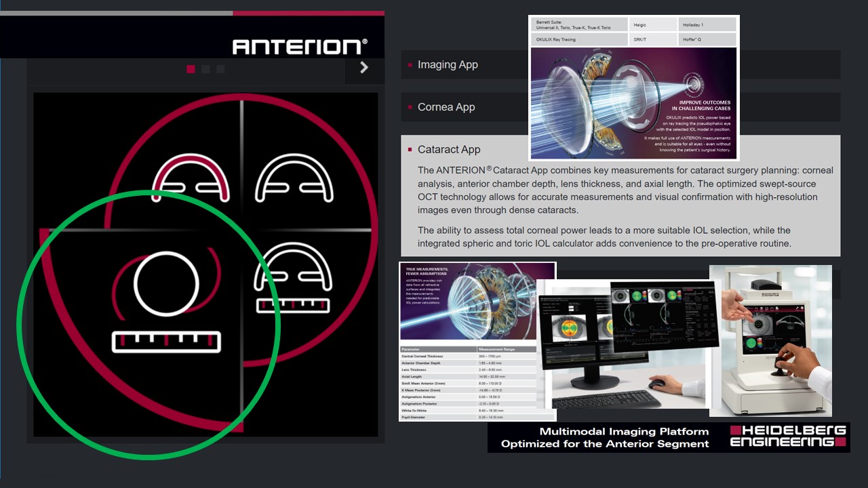The width and height of the screenshot is (868, 488).
Task: Click the ANTERION logo
Action: pyautogui.click(x=300, y=46)
